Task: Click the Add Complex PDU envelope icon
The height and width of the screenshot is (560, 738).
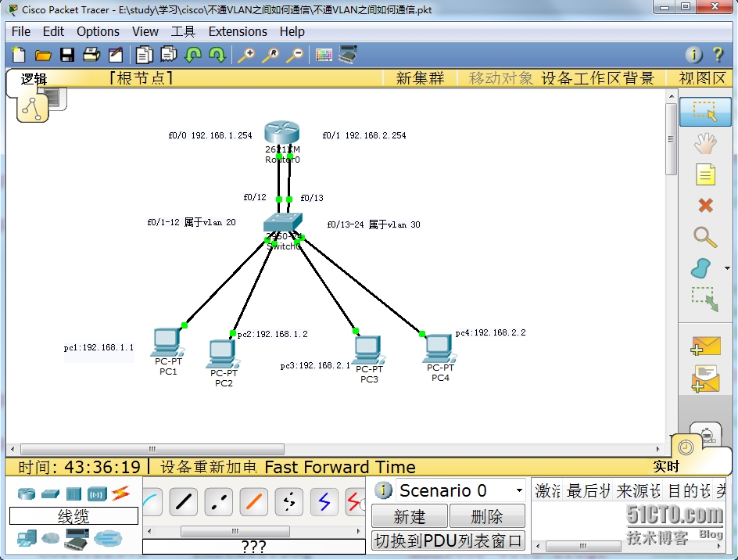Action: [705, 379]
